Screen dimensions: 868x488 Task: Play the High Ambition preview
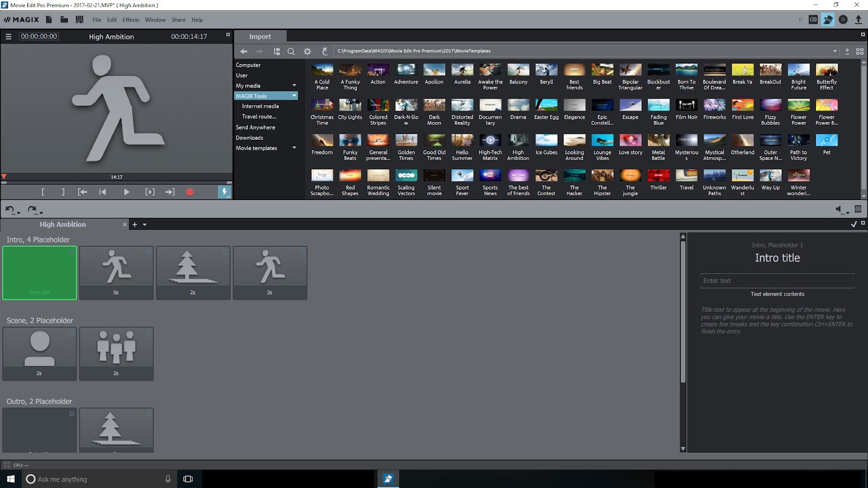(126, 192)
